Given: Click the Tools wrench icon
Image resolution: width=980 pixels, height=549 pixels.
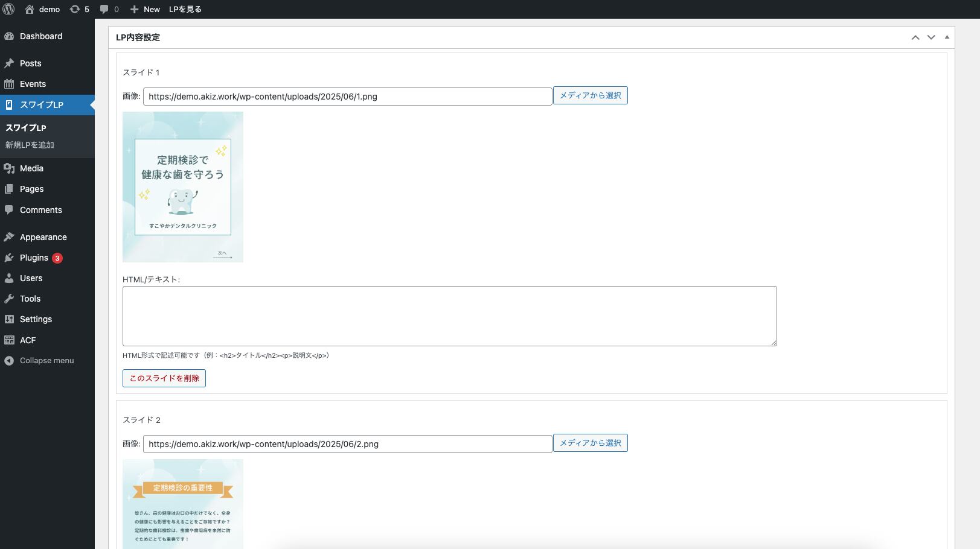Looking at the screenshot, I should pos(9,299).
